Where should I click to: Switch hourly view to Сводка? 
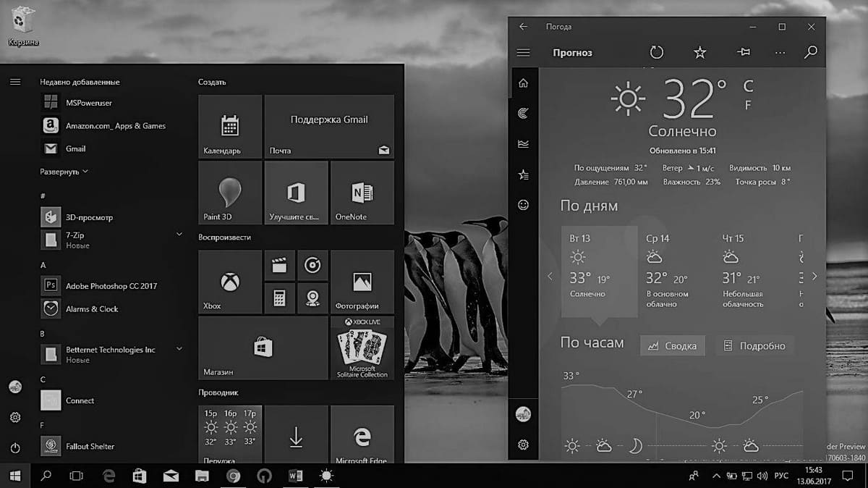(x=673, y=345)
